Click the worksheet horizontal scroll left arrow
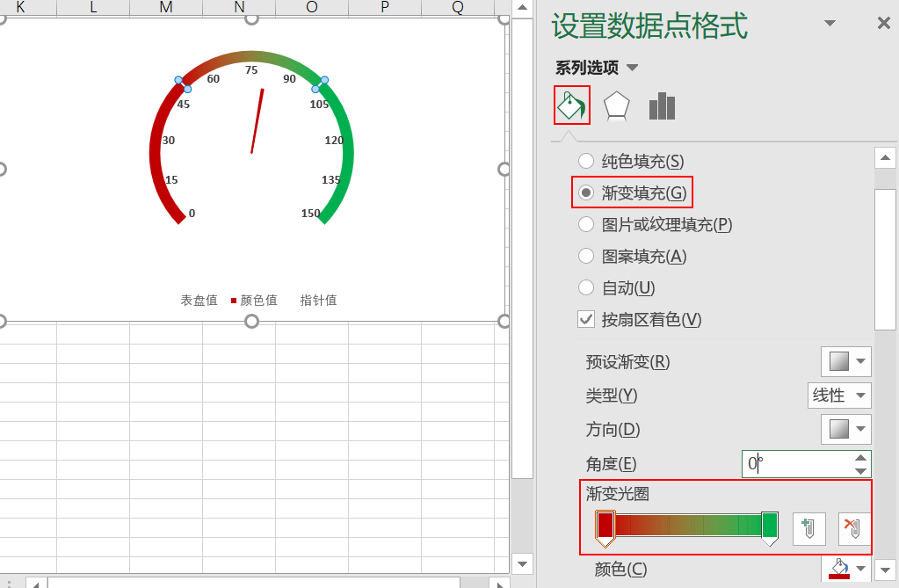Screen dimensions: 899x588 pos(35,584)
